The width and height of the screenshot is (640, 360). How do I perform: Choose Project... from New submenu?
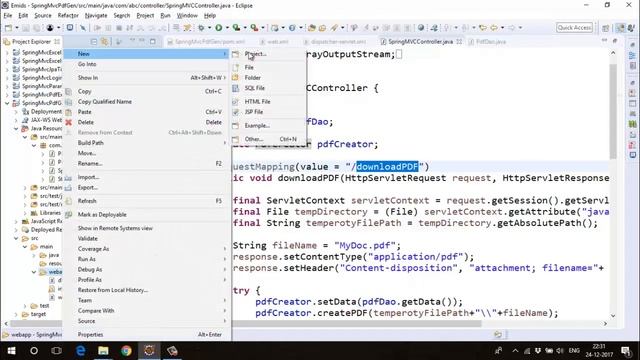269,54
